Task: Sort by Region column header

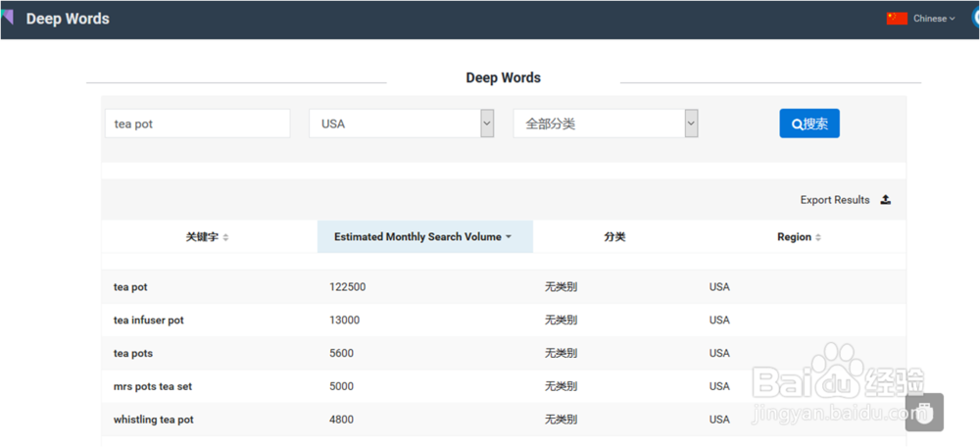Action: point(800,237)
